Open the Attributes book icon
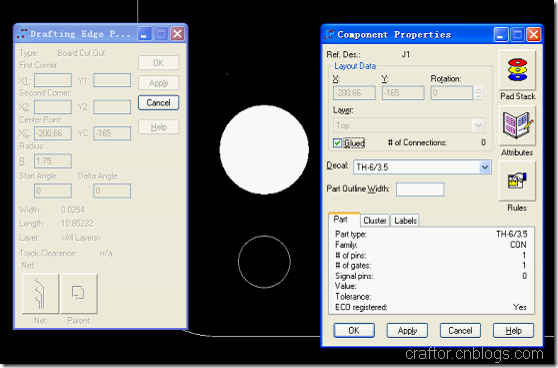This screenshot has height=368, width=558. pyautogui.click(x=517, y=125)
